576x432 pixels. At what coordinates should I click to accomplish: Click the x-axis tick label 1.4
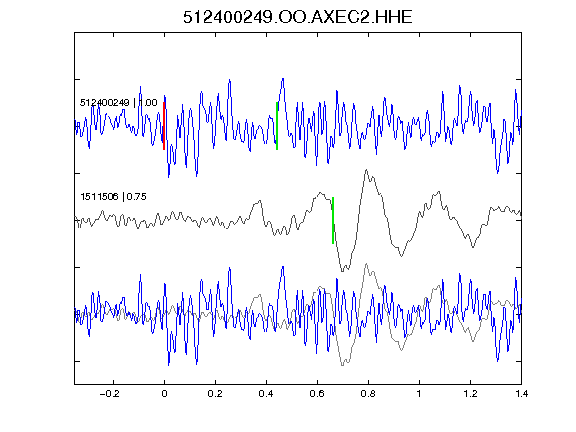pos(521,394)
